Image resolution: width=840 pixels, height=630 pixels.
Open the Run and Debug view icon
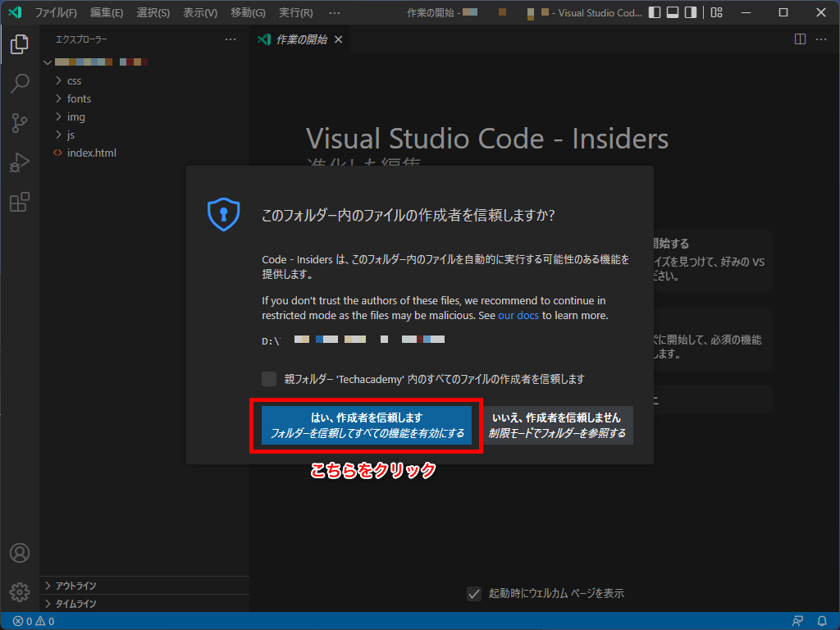[20, 163]
